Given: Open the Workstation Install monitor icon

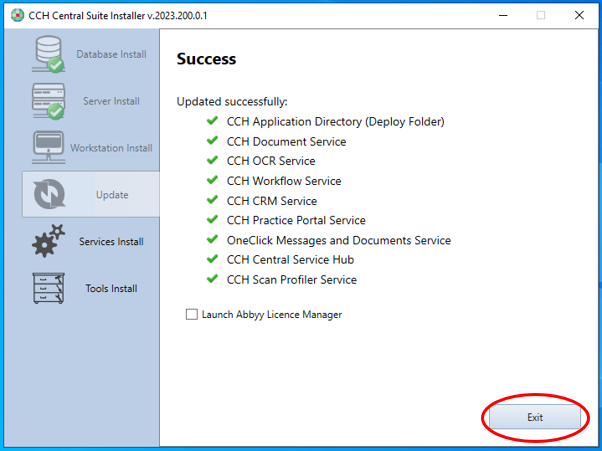Looking at the screenshot, I should coord(48,147).
